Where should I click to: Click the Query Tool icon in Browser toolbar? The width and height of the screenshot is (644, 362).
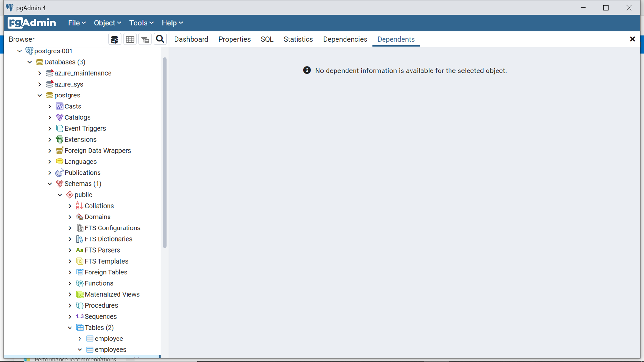(115, 39)
